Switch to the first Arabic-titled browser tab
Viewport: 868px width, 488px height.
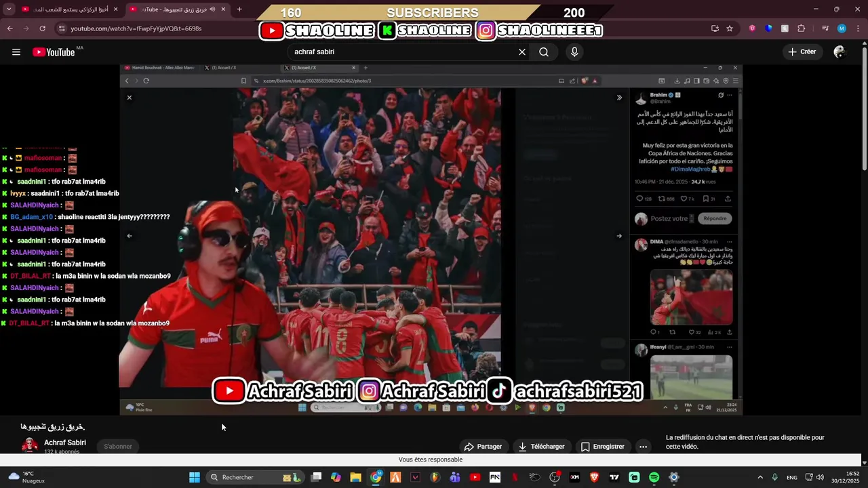[70, 9]
